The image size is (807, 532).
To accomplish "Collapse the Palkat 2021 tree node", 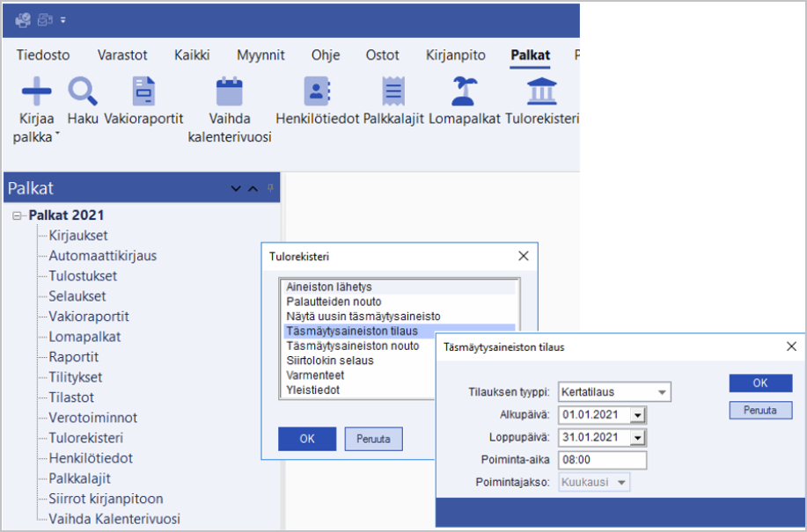I will (x=17, y=215).
